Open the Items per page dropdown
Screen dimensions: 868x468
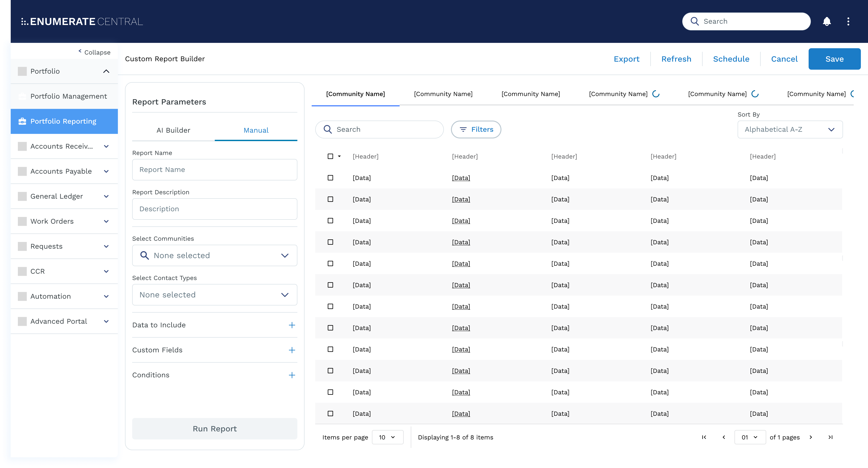pos(388,437)
